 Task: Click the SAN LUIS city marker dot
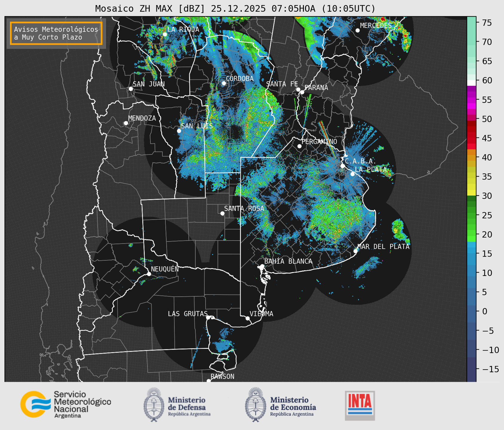(179, 131)
